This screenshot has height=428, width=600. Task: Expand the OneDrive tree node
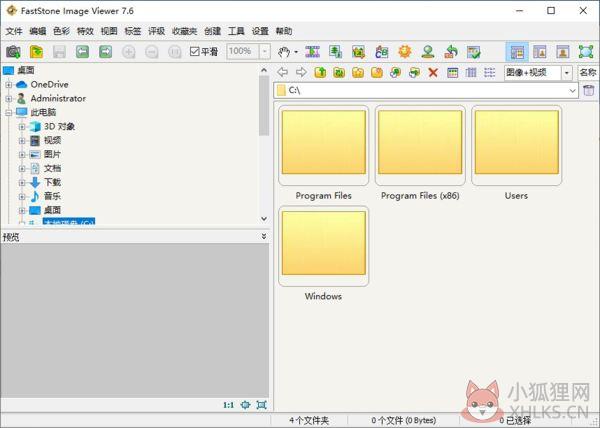[x=8, y=85]
